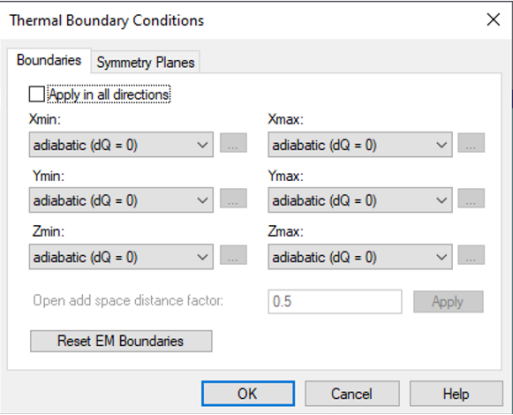Select the Boundaries tab
The width and height of the screenshot is (513, 415).
(49, 60)
